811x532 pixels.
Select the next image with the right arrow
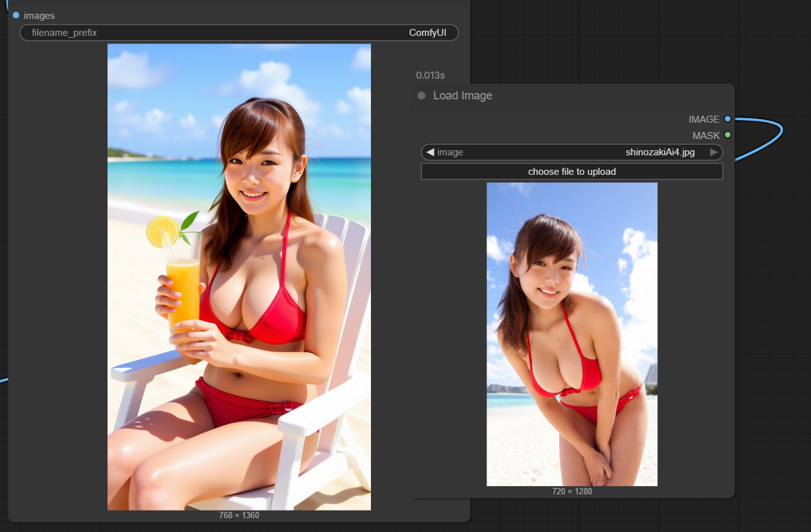click(714, 152)
